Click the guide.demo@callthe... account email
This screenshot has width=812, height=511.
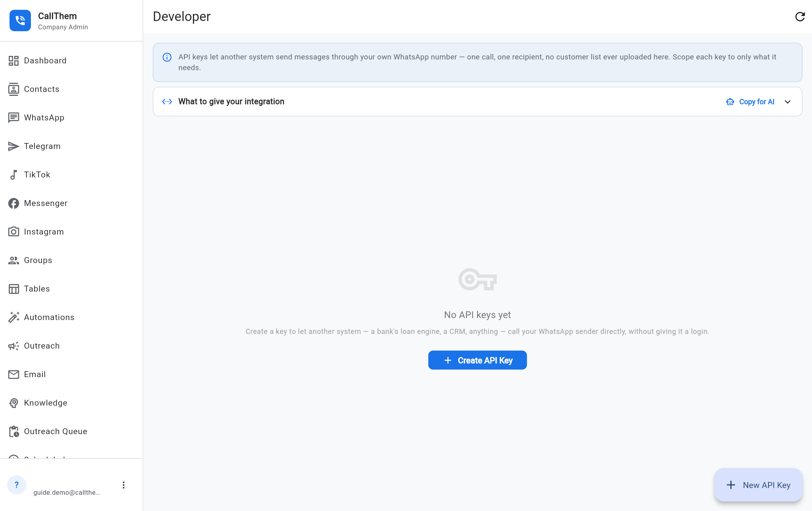[66, 492]
